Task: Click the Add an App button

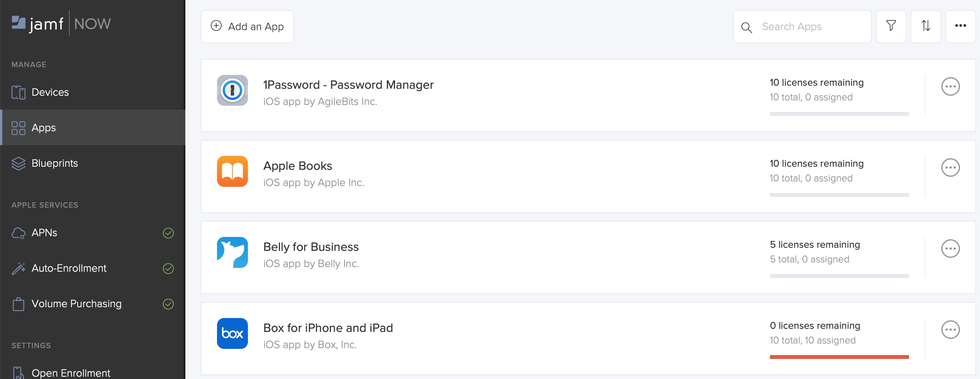Action: (247, 26)
